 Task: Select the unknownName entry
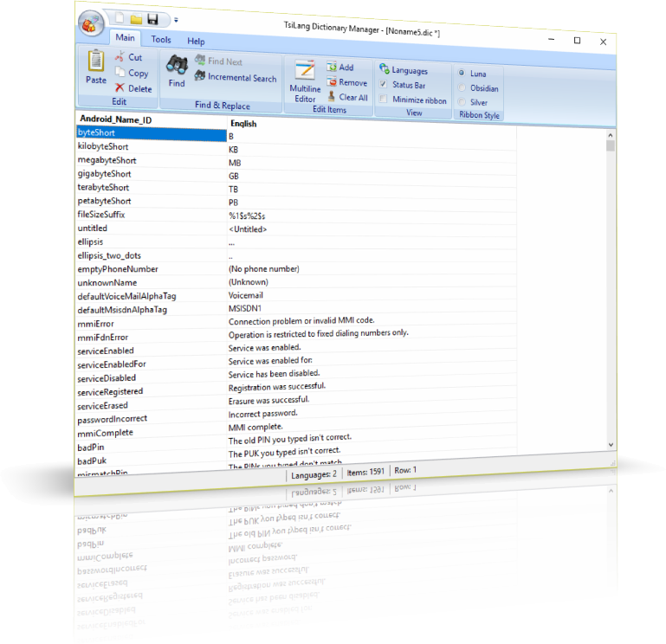click(x=152, y=282)
